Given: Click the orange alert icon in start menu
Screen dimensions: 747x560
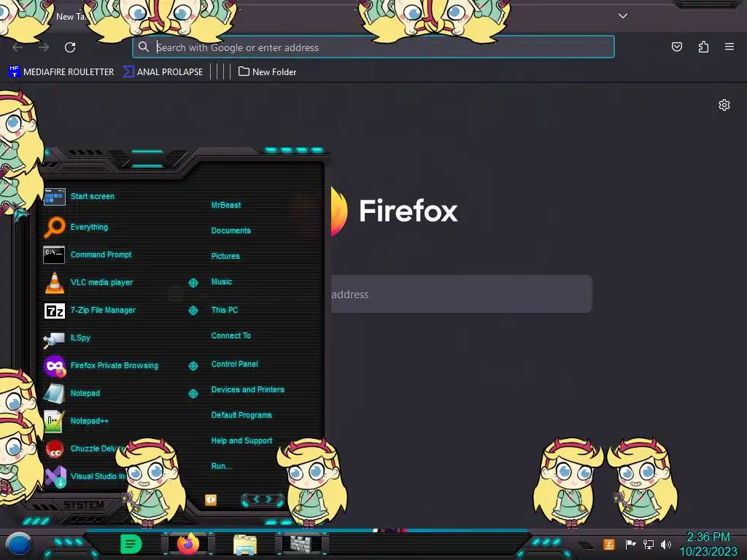Looking at the screenshot, I should (211, 499).
